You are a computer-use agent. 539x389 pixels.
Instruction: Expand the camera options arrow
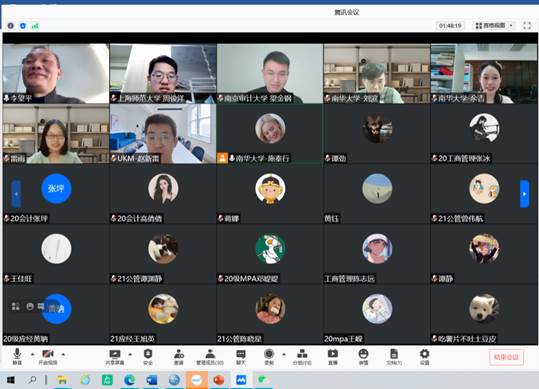coord(63,354)
